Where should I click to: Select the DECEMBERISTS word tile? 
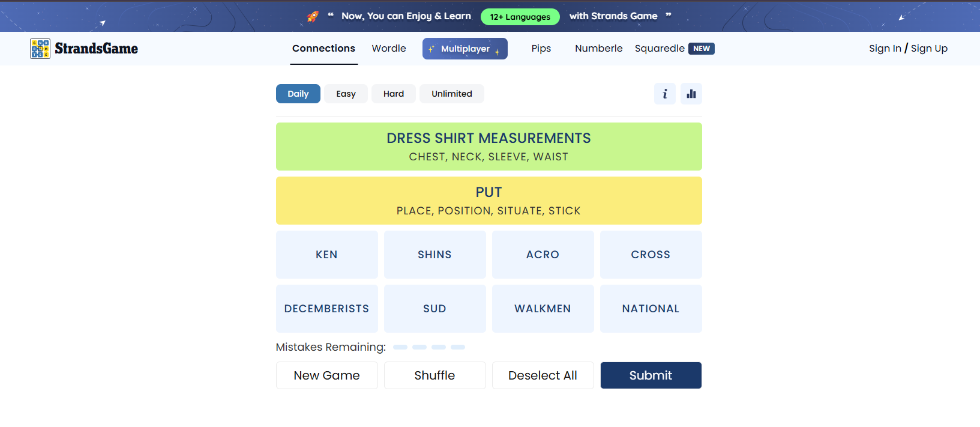[x=327, y=309]
